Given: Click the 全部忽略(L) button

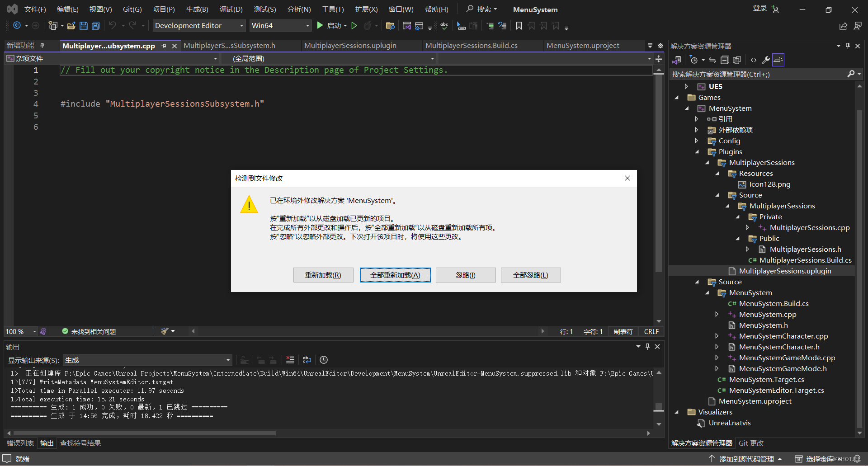Looking at the screenshot, I should pyautogui.click(x=531, y=275).
